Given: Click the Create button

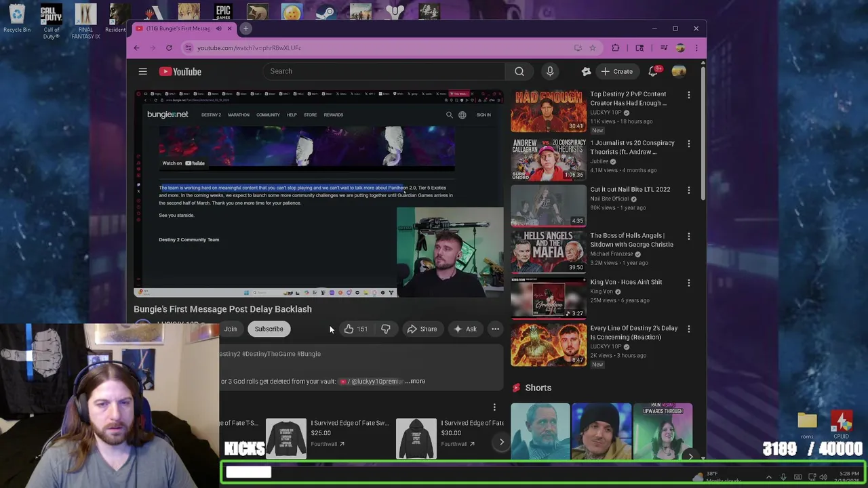Looking at the screenshot, I should tap(616, 71).
